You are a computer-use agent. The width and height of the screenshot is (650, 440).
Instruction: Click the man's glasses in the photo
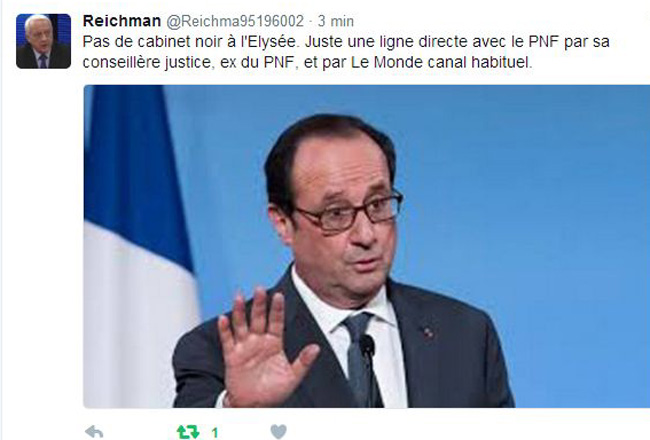[349, 212]
